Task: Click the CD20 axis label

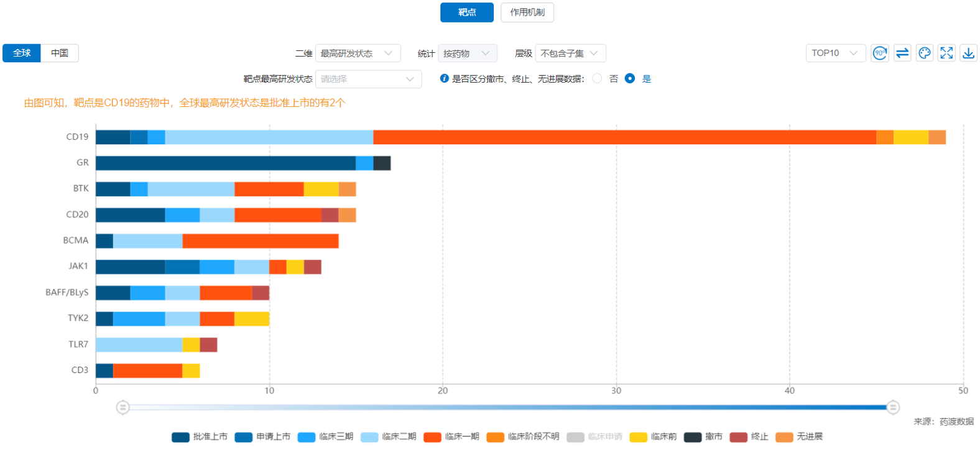Action: (x=77, y=214)
